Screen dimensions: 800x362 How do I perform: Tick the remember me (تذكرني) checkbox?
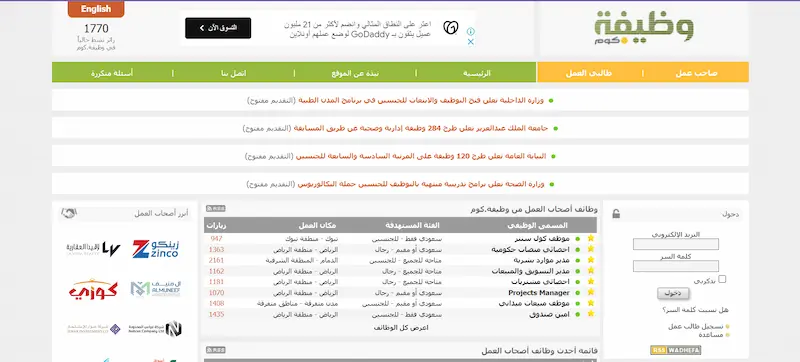pyautogui.click(x=722, y=279)
